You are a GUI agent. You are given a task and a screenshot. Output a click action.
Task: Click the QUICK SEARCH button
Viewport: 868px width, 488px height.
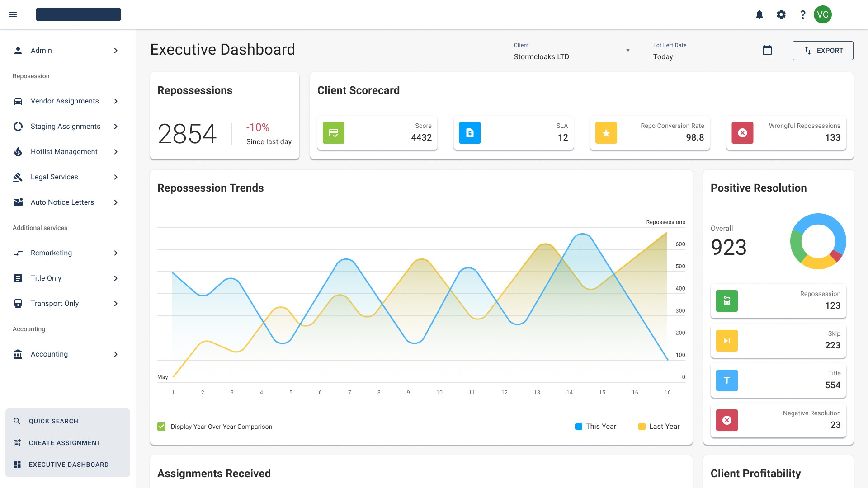(x=53, y=421)
